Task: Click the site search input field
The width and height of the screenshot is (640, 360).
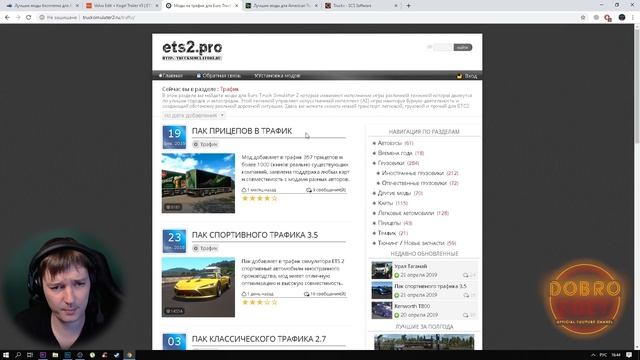Action: point(442,47)
